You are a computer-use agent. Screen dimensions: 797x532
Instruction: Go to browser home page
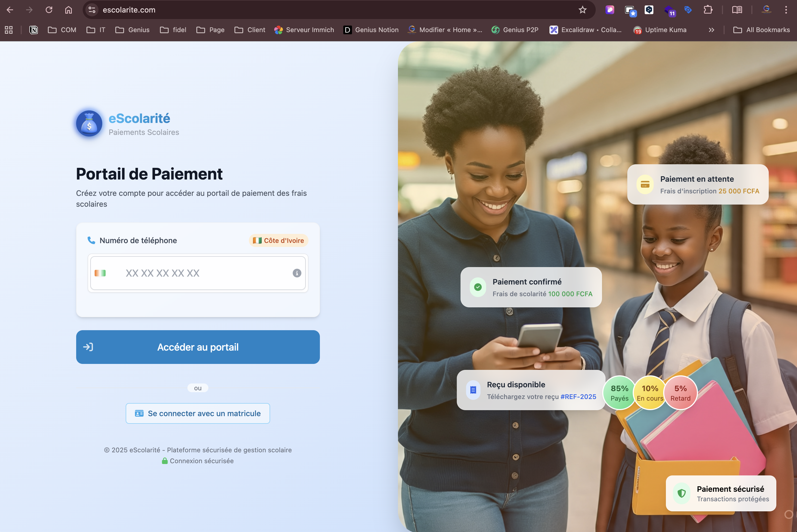(x=69, y=10)
